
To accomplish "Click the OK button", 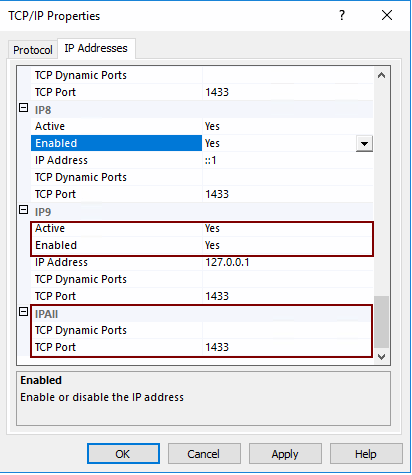I will pyautogui.click(x=123, y=454).
